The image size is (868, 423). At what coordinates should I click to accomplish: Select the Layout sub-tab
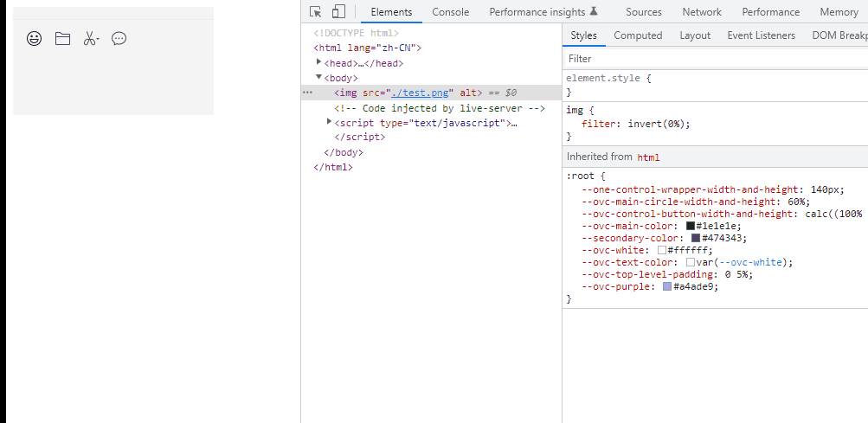pos(695,35)
